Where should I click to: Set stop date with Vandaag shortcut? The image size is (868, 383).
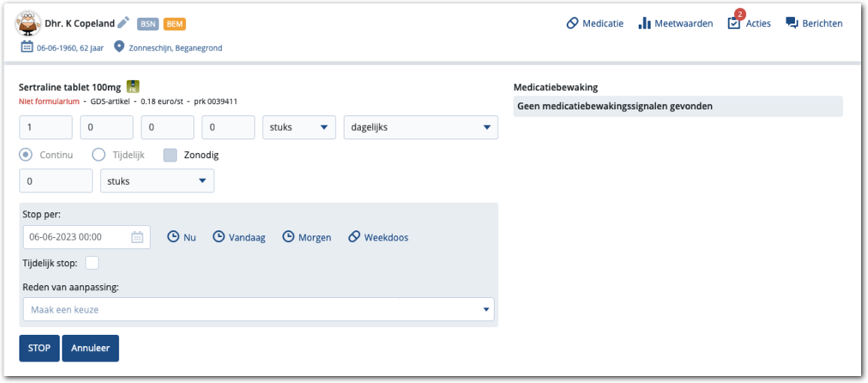(x=239, y=237)
